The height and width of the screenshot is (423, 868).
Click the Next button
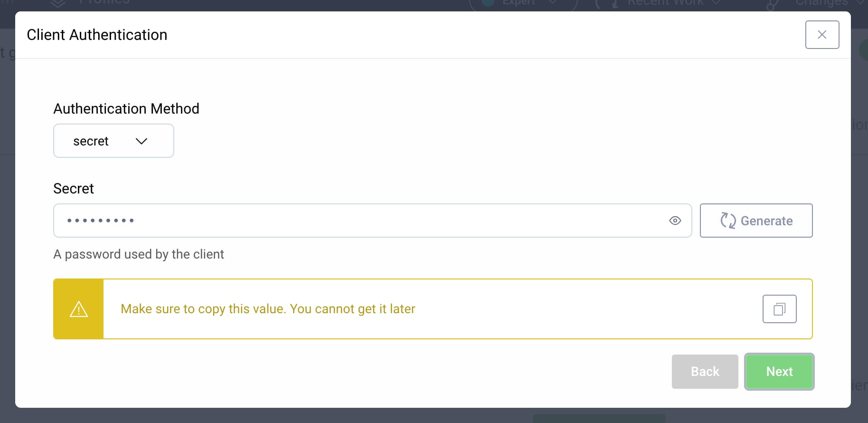779,371
